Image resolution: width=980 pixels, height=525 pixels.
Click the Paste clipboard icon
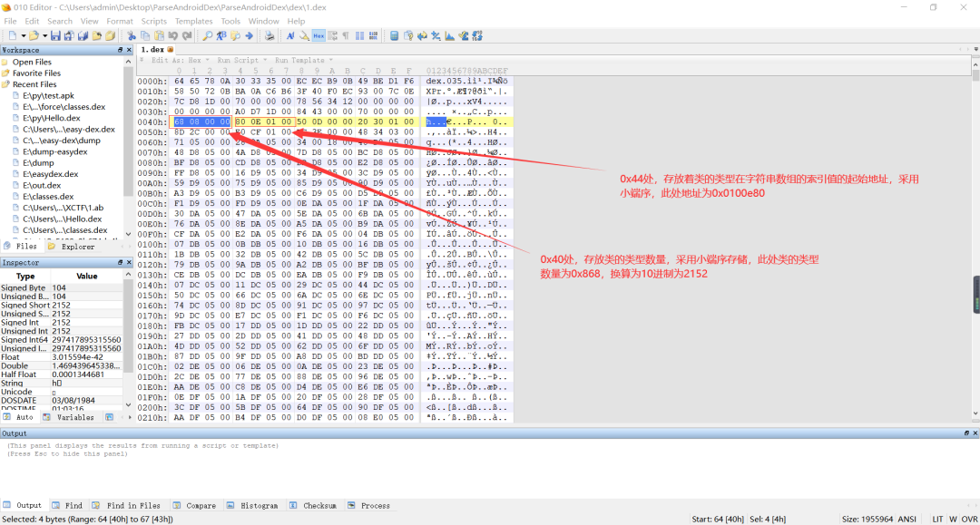pyautogui.click(x=159, y=35)
